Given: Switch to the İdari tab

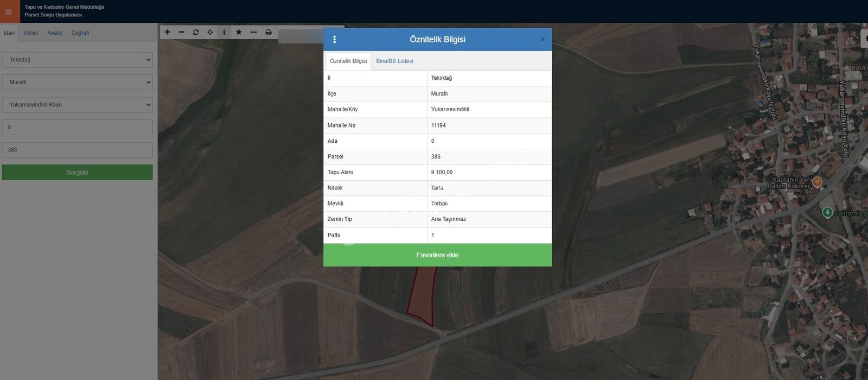Looking at the screenshot, I should (9, 33).
